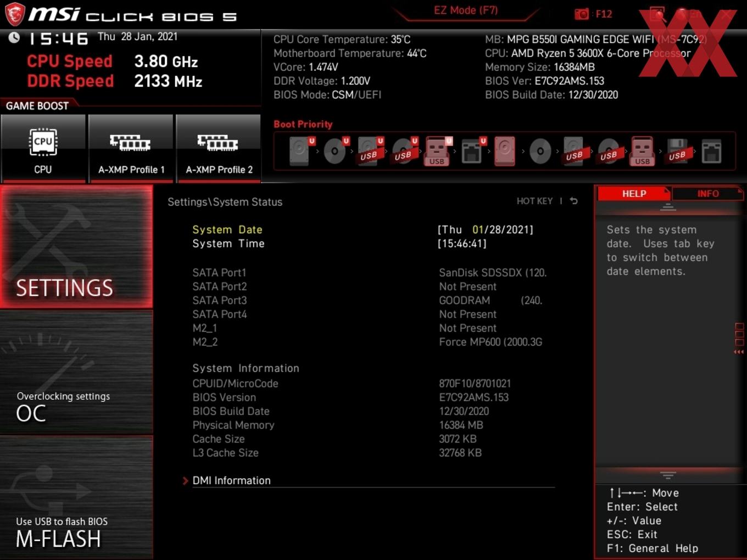This screenshot has height=560, width=747.
Task: Click the clock icon beside the time
Action: [14, 37]
